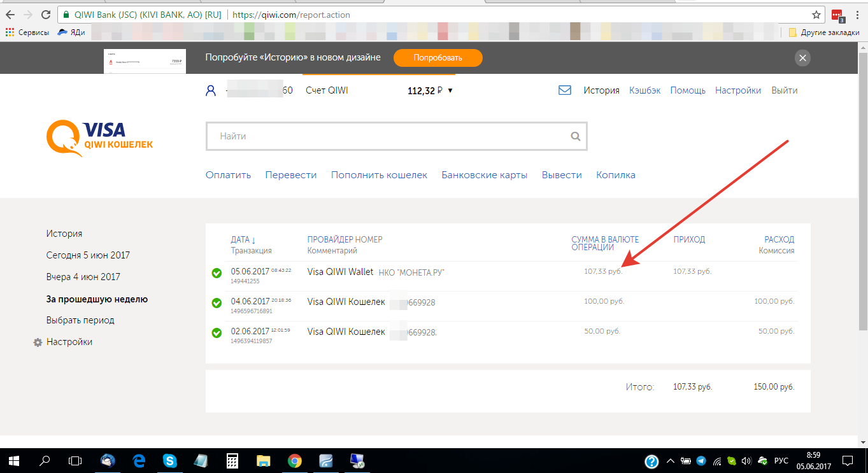Click the Выйти logout link

[x=785, y=90]
